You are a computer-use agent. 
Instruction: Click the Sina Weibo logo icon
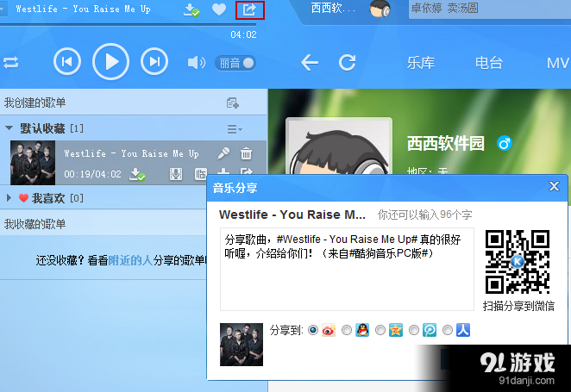(329, 330)
